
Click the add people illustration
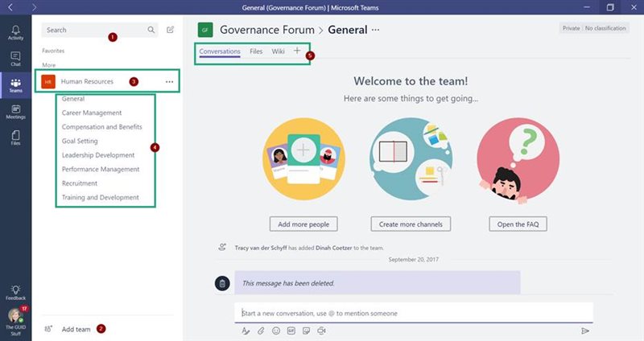[x=303, y=159]
